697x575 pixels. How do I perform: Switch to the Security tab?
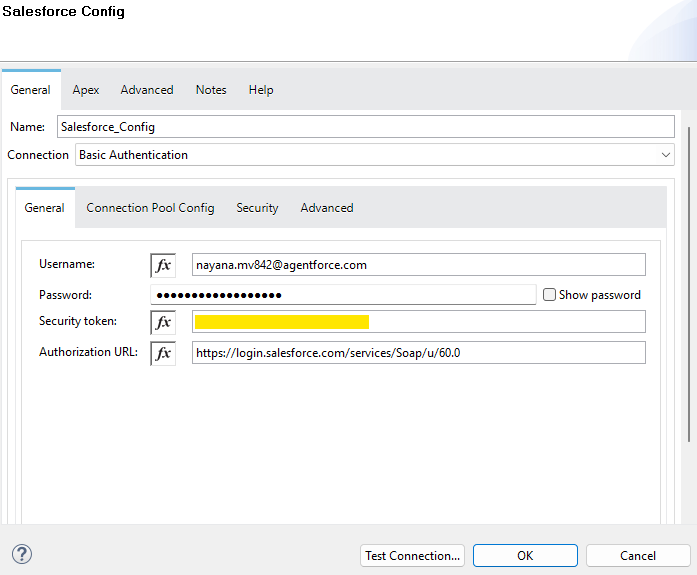click(x=257, y=208)
